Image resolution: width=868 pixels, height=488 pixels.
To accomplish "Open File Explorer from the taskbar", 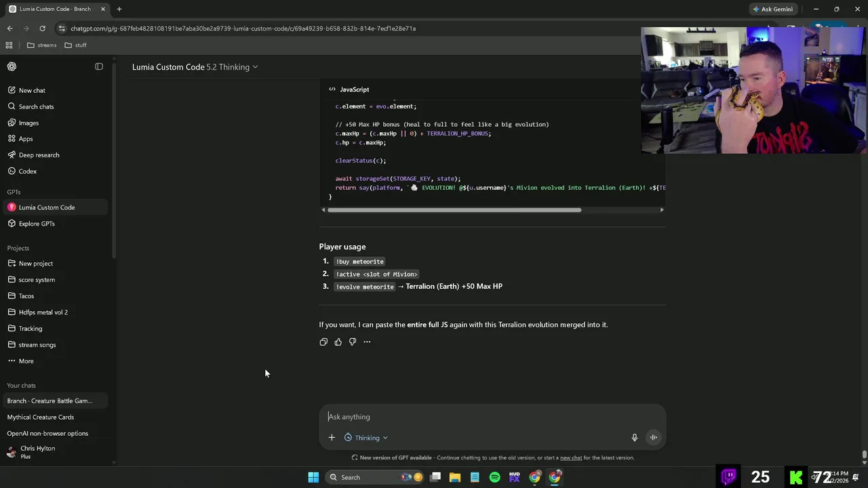I will (455, 477).
